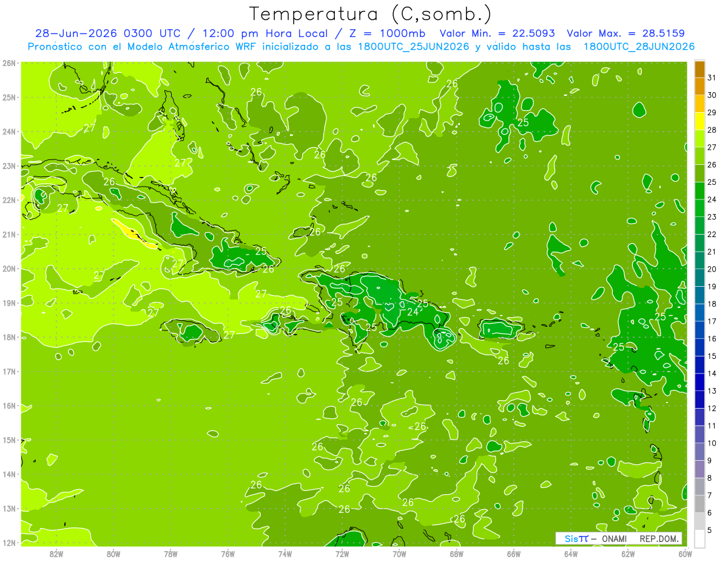Image resolution: width=728 pixels, height=562 pixels.
Task: Click the yellow color bar swatch between 28 and 29
Action: tap(699, 121)
